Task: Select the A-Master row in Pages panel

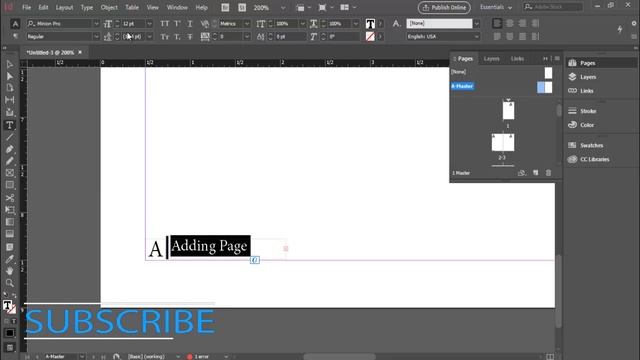Action: coord(502,87)
